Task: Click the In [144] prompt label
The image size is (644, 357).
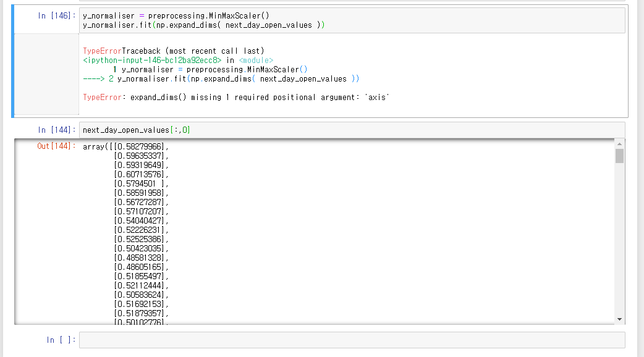Action: coord(57,130)
